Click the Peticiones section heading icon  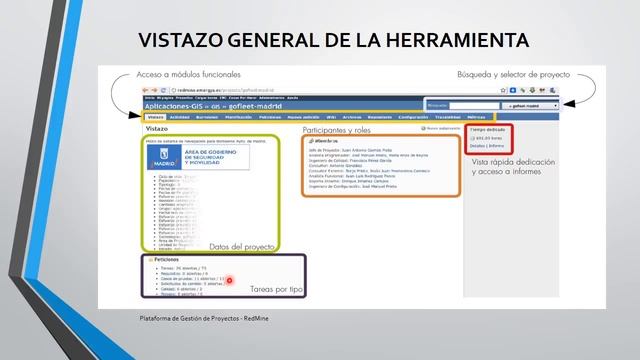coord(151,260)
